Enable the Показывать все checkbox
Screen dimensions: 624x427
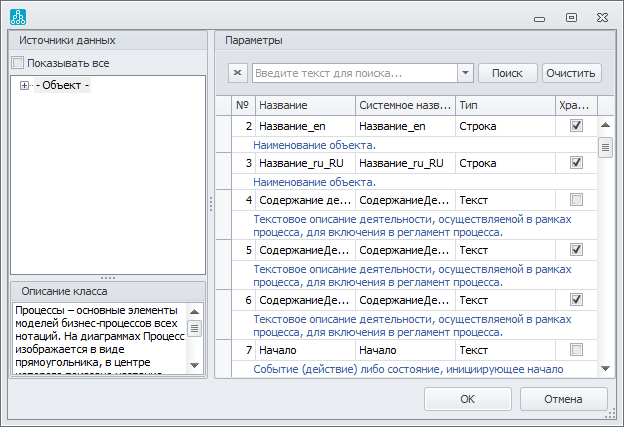[x=17, y=63]
